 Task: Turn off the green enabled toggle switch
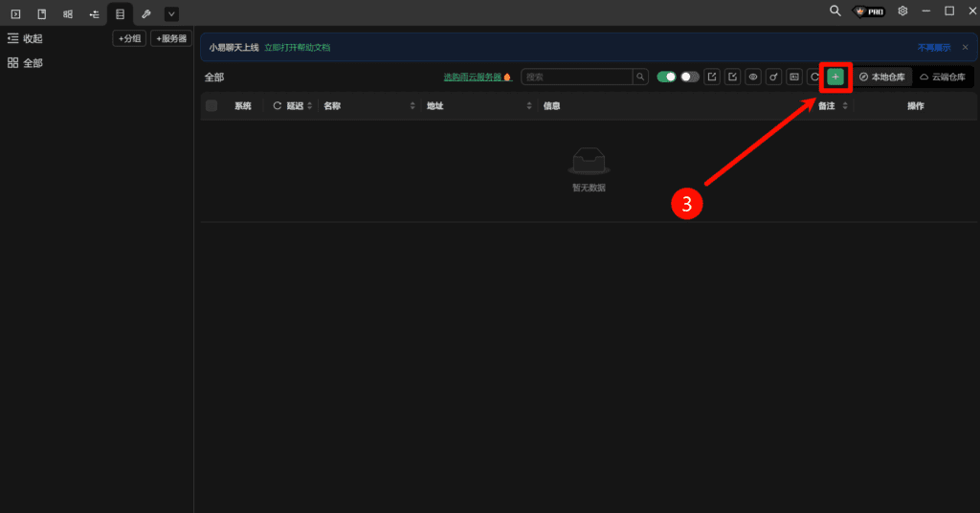pos(666,77)
